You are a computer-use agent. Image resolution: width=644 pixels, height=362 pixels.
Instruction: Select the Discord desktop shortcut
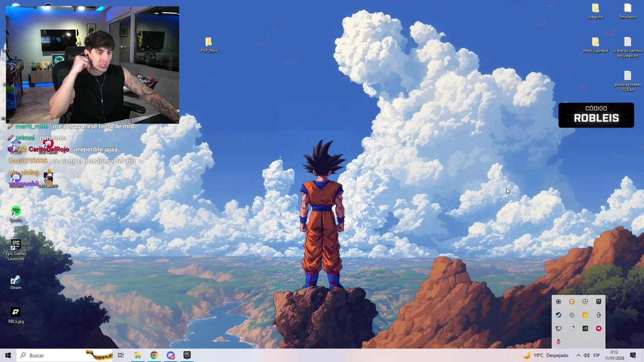click(16, 179)
